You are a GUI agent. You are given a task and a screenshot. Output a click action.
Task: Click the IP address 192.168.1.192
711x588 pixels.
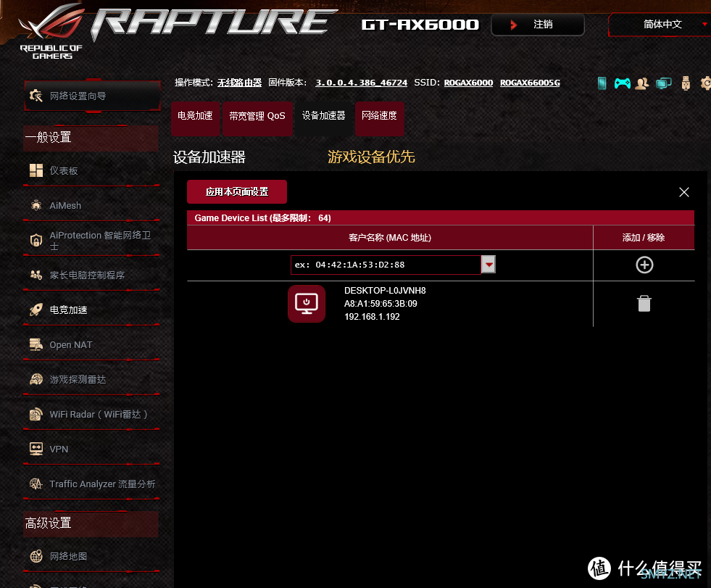click(372, 317)
